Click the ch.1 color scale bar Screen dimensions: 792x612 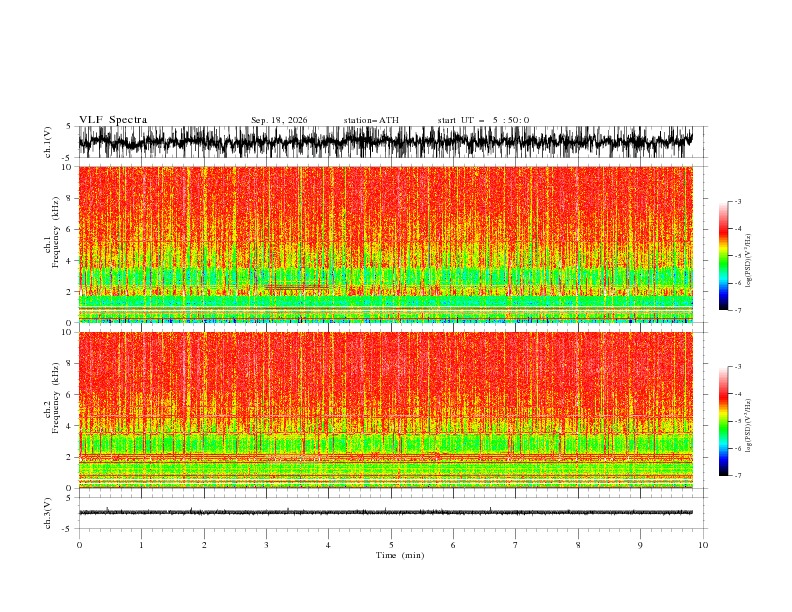tap(723, 256)
